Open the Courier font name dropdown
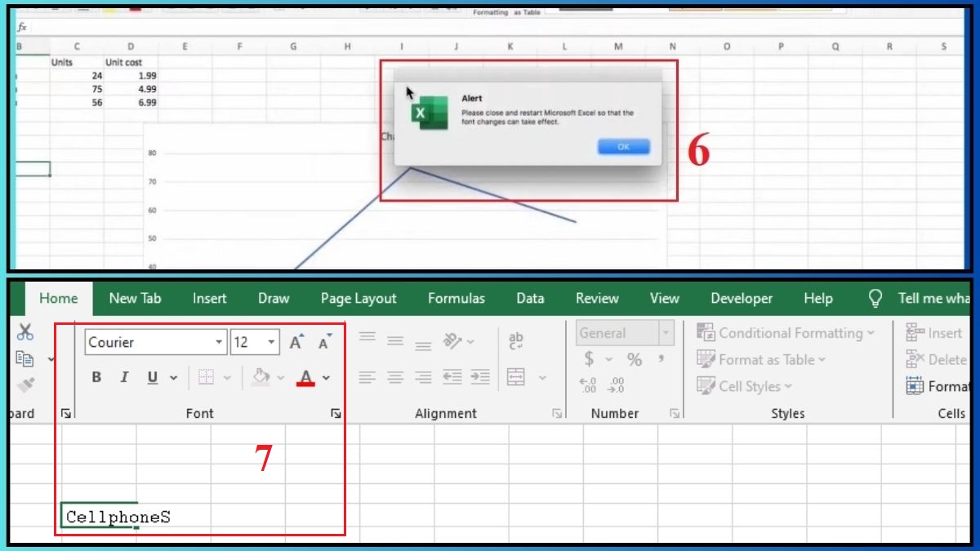The height and width of the screenshot is (551, 980). pyautogui.click(x=218, y=341)
